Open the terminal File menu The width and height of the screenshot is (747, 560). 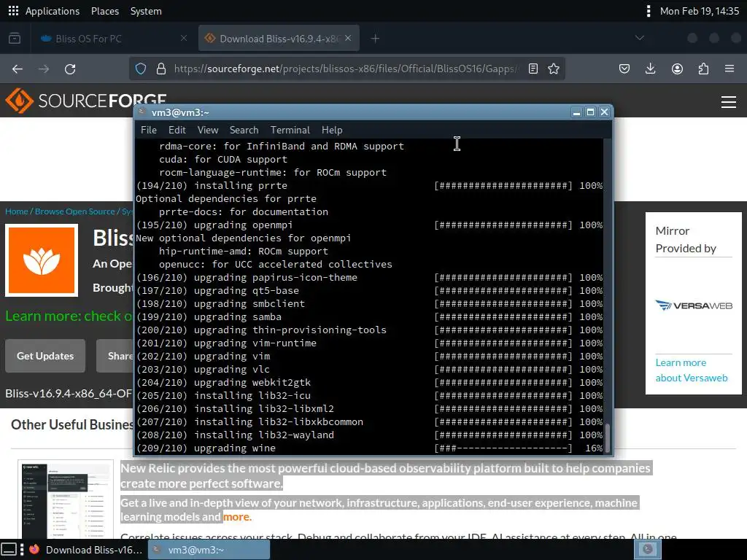[x=149, y=130]
